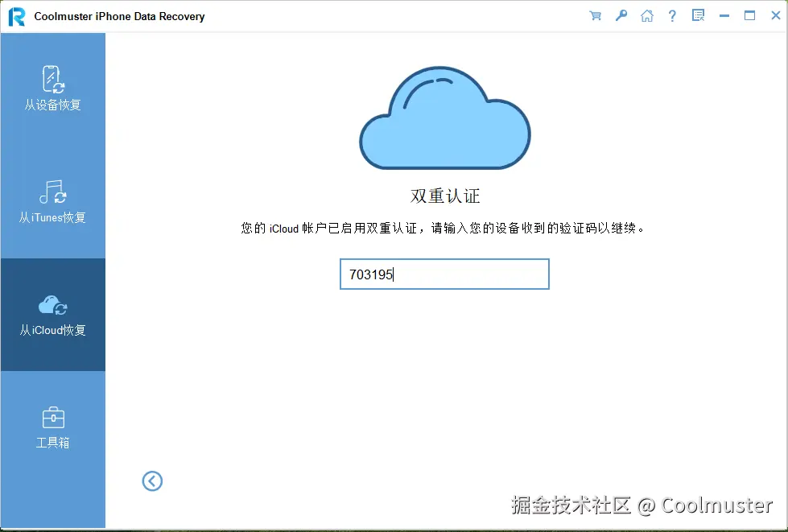Click the 双重认证 heading text
Screen dimensions: 788x532
click(x=445, y=196)
